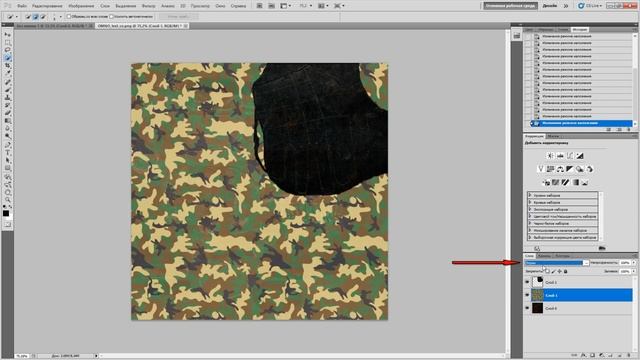The width and height of the screenshot is (640, 360).
Task: Toggle lock position icon
Action: [x=560, y=271]
